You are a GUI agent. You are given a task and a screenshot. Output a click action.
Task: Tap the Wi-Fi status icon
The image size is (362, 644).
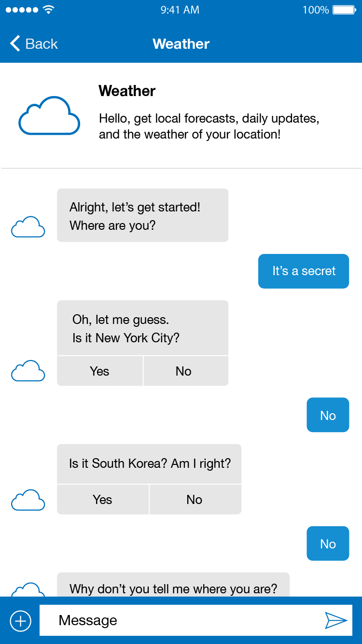pos(48,10)
